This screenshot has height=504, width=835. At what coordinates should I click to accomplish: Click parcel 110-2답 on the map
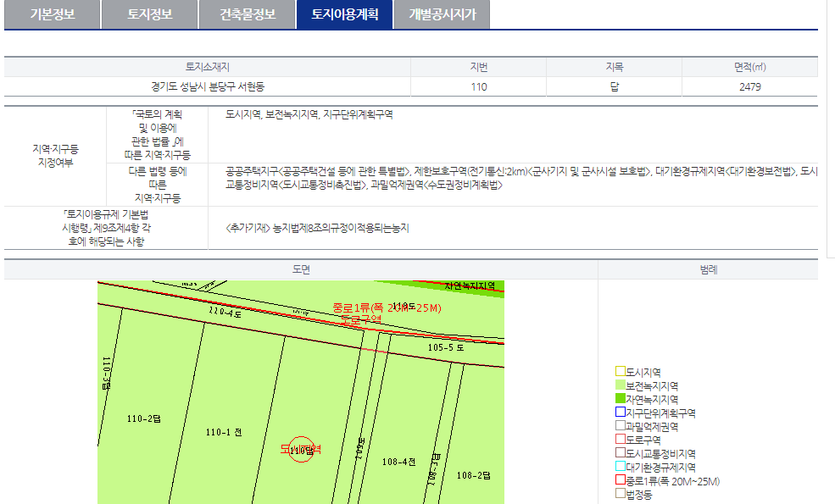click(144, 418)
